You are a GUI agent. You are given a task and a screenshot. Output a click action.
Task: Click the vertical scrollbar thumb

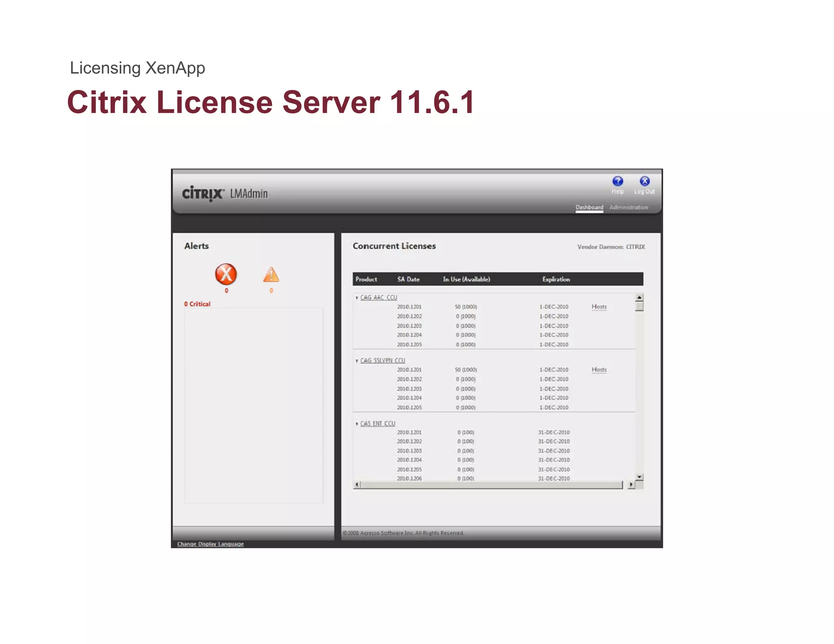tap(639, 306)
